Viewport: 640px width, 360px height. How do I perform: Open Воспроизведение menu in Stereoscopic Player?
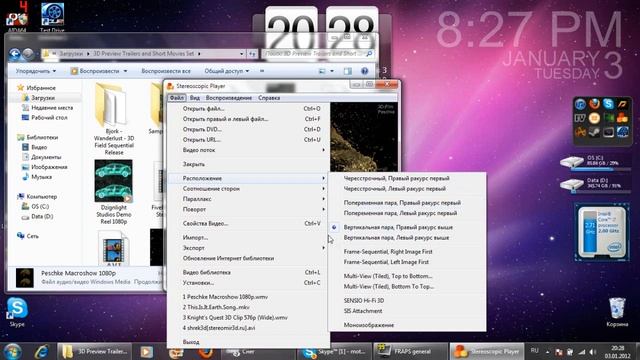point(229,98)
